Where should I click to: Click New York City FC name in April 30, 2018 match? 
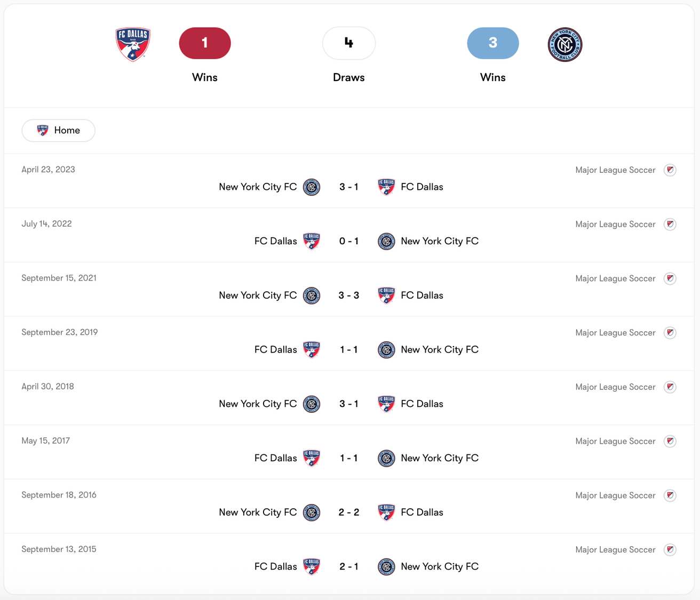[x=258, y=404]
